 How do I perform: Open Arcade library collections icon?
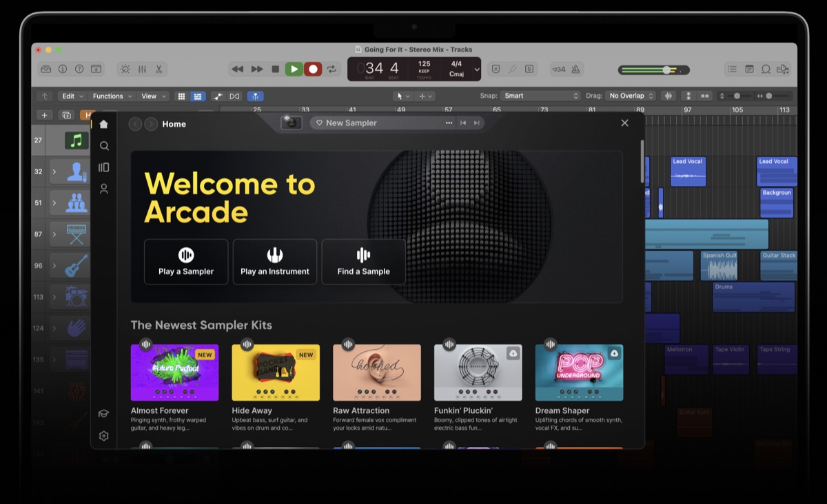pos(104,167)
